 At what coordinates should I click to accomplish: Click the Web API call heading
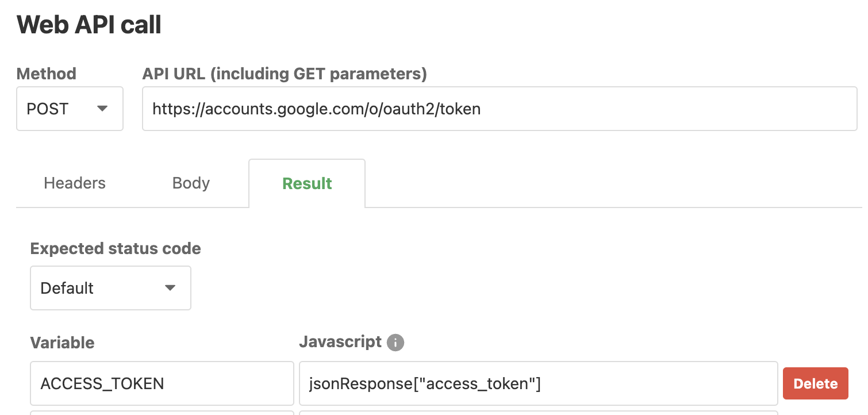click(89, 24)
